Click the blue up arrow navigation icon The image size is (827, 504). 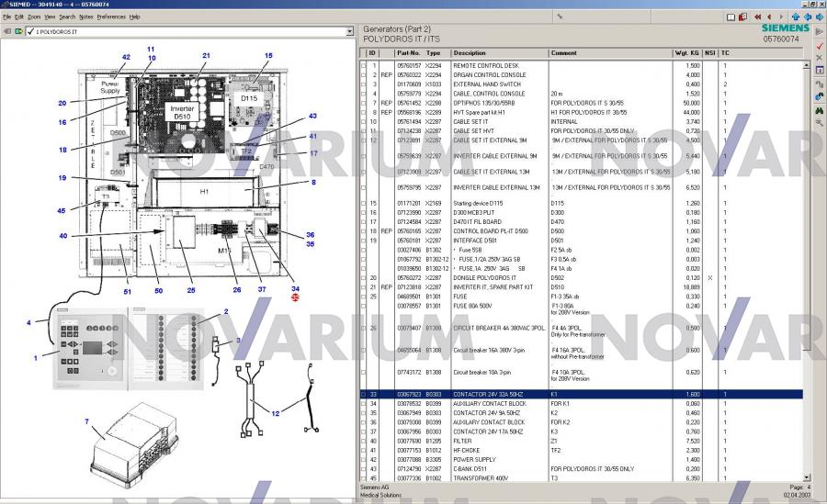796,17
